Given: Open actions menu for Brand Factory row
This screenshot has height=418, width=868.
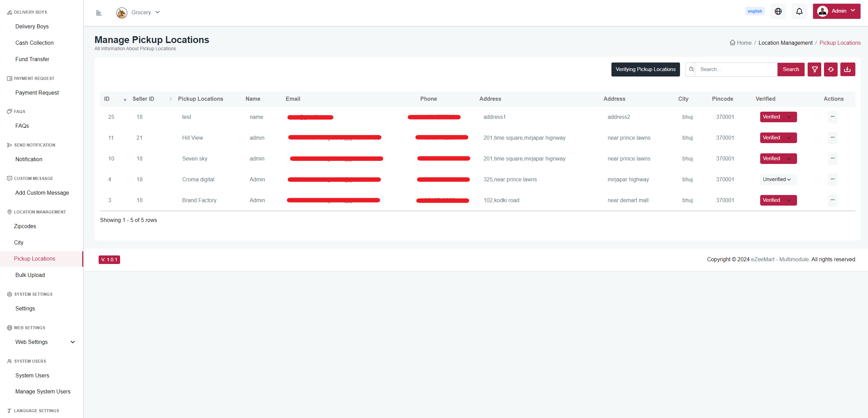Looking at the screenshot, I should [833, 200].
